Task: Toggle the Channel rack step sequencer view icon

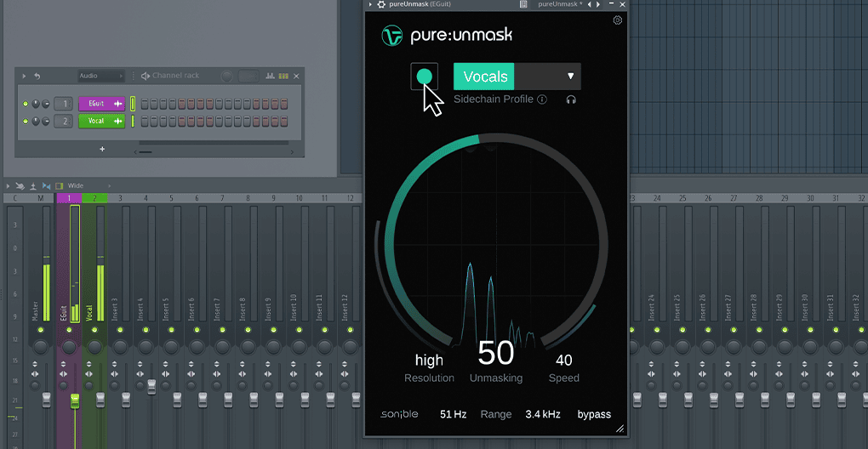Action: [x=283, y=76]
